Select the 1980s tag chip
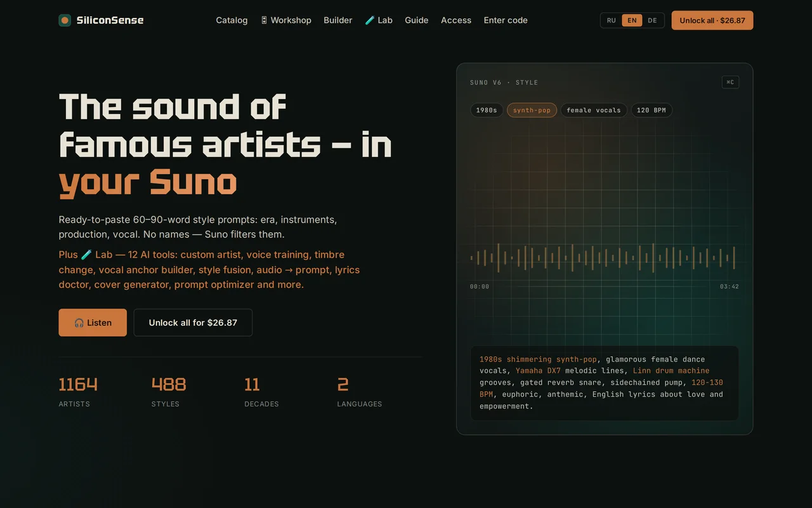 [x=487, y=110]
